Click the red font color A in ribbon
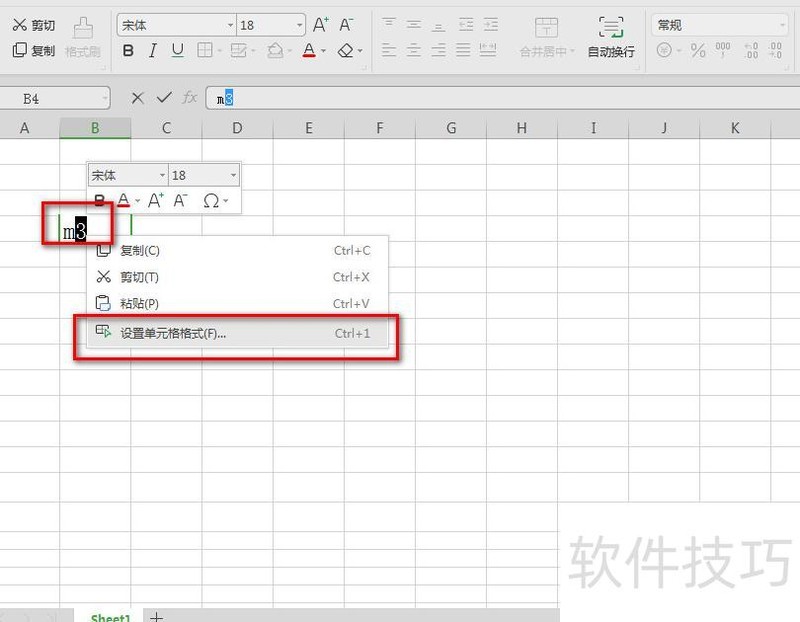 [309, 51]
